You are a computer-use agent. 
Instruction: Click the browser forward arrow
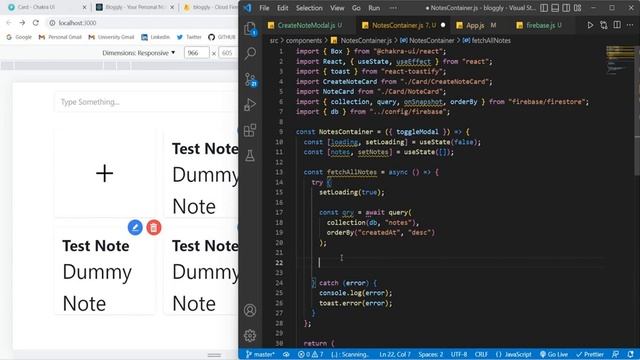22,23
